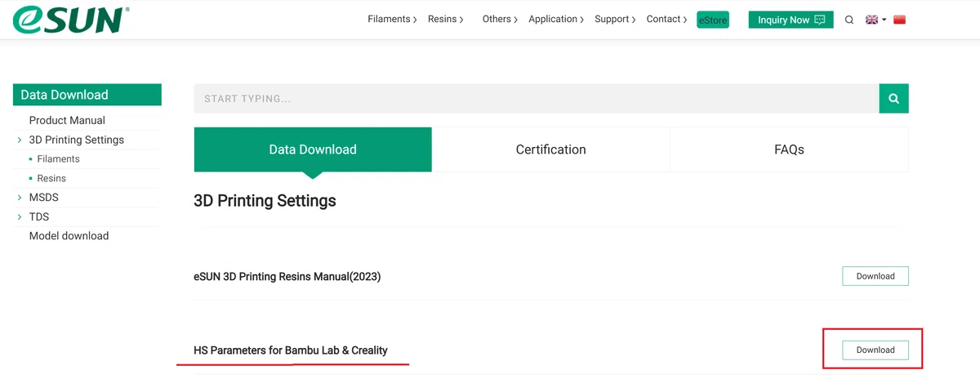Select Resins under 3D Printing Settings
The height and width of the screenshot is (379, 980).
coord(51,178)
